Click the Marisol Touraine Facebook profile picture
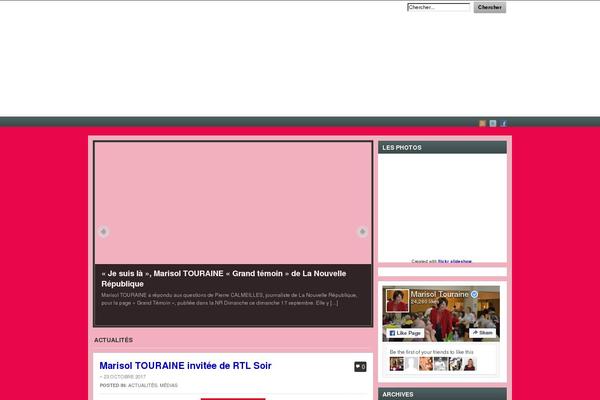Image resolution: width=600 pixels, height=400 pixels. click(397, 301)
